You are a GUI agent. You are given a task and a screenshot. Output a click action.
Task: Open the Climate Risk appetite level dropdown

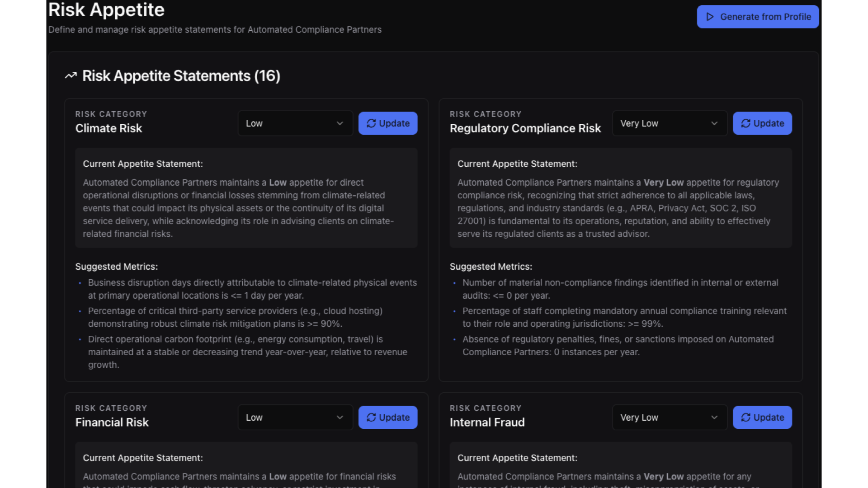tap(295, 123)
